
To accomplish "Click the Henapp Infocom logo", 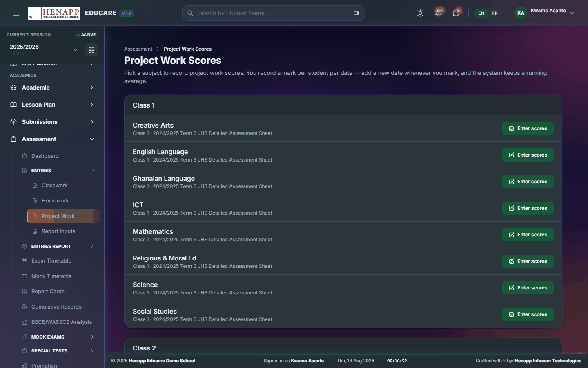I will pos(54,13).
